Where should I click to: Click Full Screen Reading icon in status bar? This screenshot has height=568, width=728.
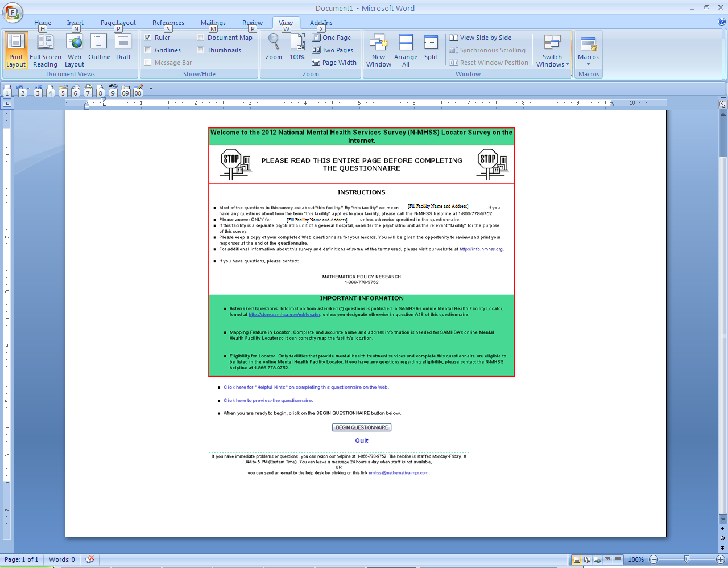pos(588,559)
